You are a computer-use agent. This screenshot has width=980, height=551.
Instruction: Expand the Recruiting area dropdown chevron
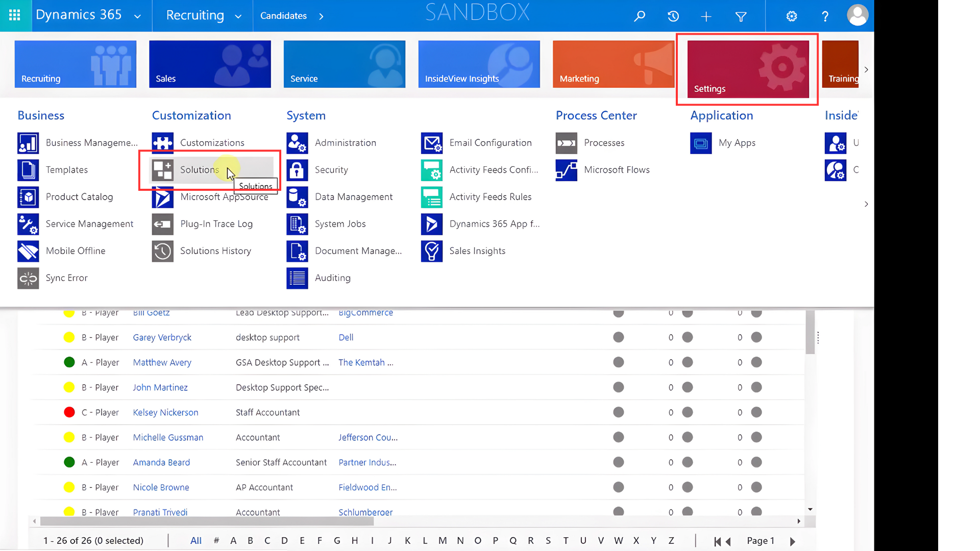click(x=238, y=16)
